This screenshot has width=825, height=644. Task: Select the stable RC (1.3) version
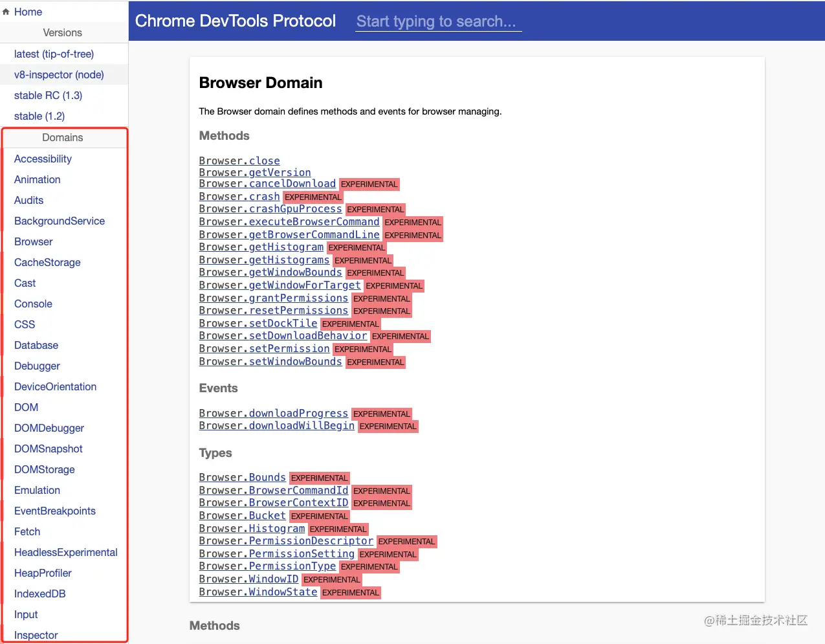[x=48, y=95]
